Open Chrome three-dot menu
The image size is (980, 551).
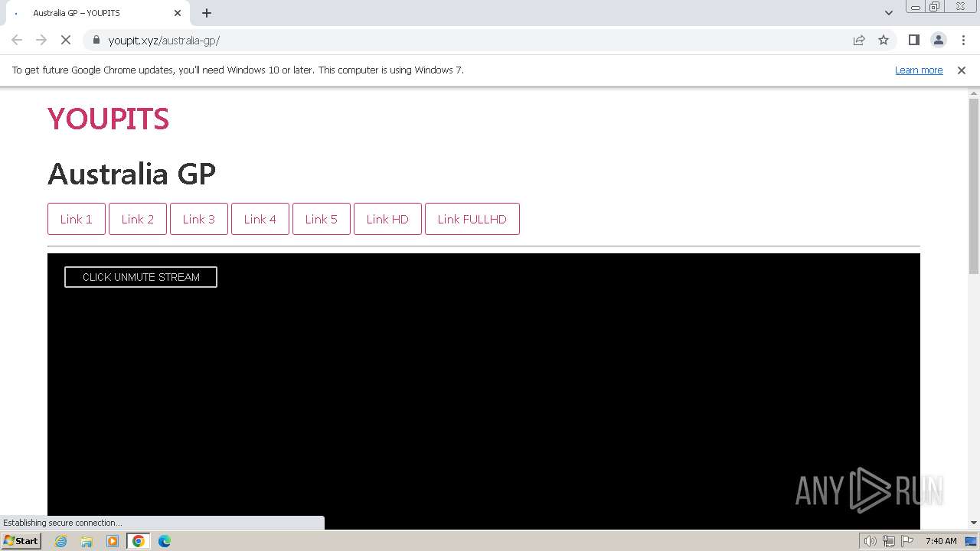point(962,40)
